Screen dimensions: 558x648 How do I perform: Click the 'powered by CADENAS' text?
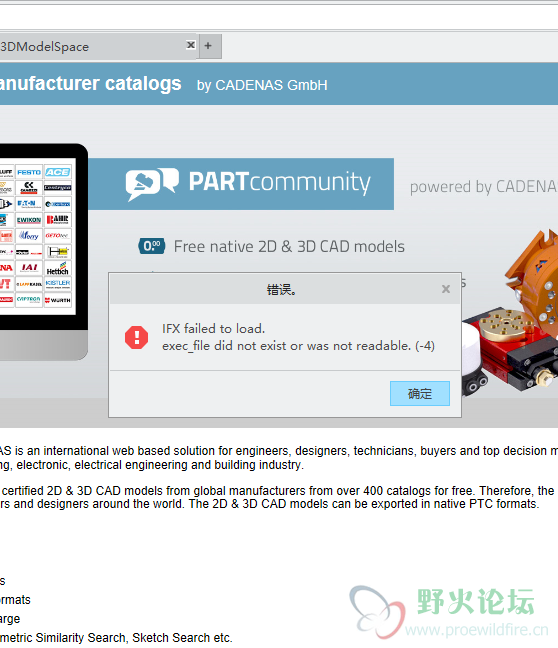coord(484,187)
